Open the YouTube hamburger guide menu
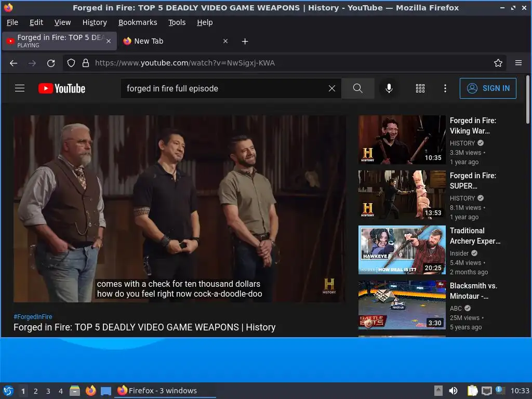532x399 pixels. [x=20, y=88]
